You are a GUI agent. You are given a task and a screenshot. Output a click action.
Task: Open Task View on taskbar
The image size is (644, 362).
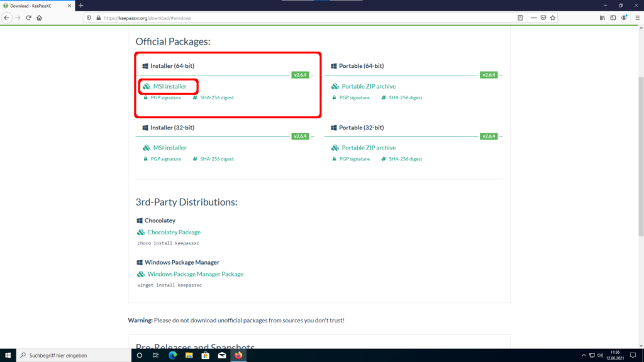click(156, 356)
